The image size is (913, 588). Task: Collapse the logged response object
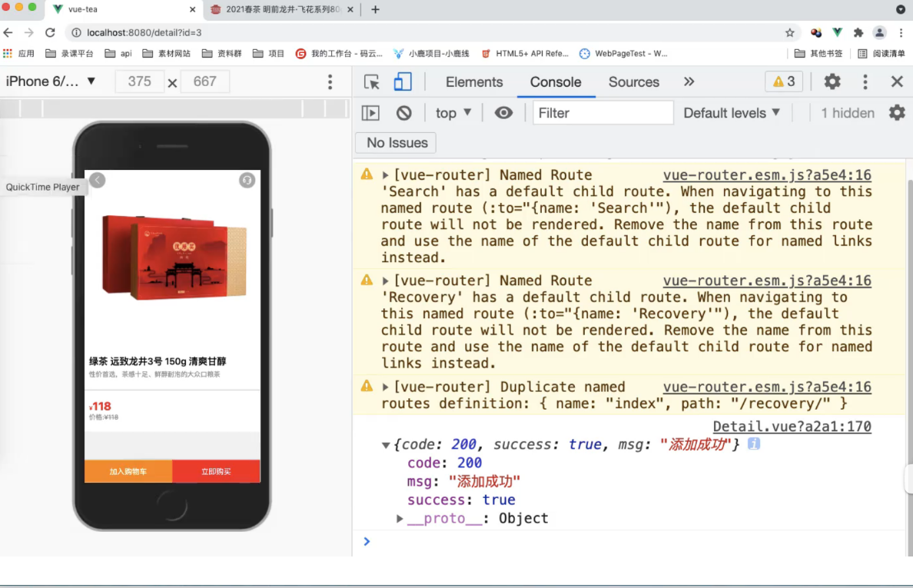point(385,445)
